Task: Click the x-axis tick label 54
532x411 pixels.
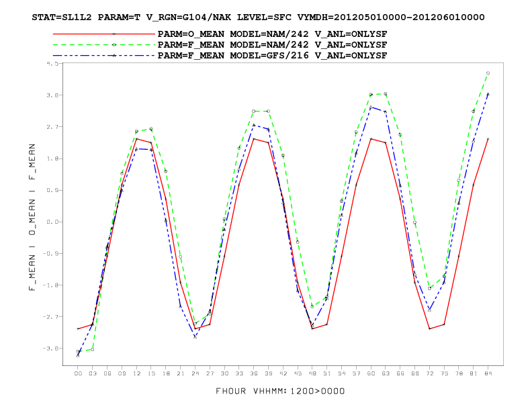Action: point(342,373)
